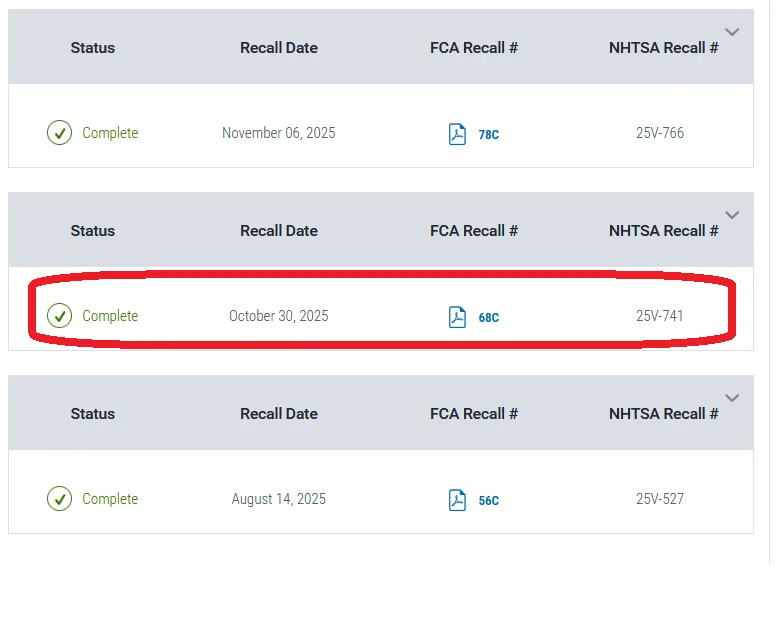Select NHTSA recall number 25V-766

[660, 133]
